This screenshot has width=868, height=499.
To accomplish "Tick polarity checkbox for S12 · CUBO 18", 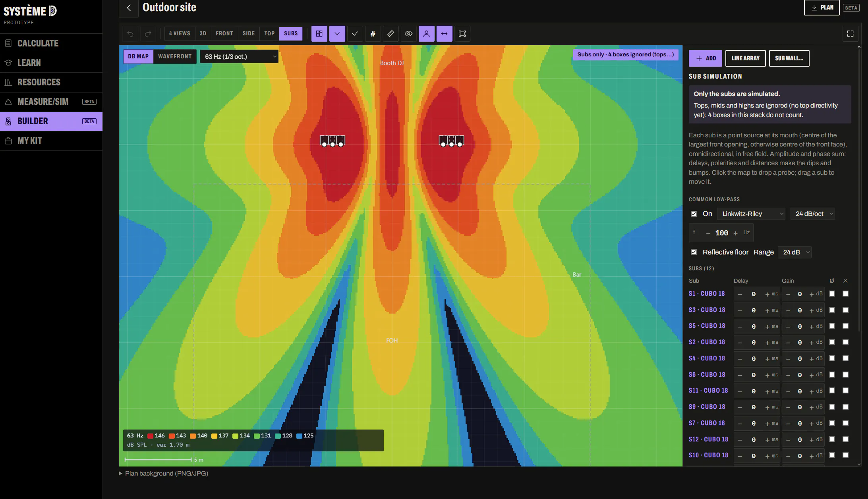I will (x=832, y=439).
